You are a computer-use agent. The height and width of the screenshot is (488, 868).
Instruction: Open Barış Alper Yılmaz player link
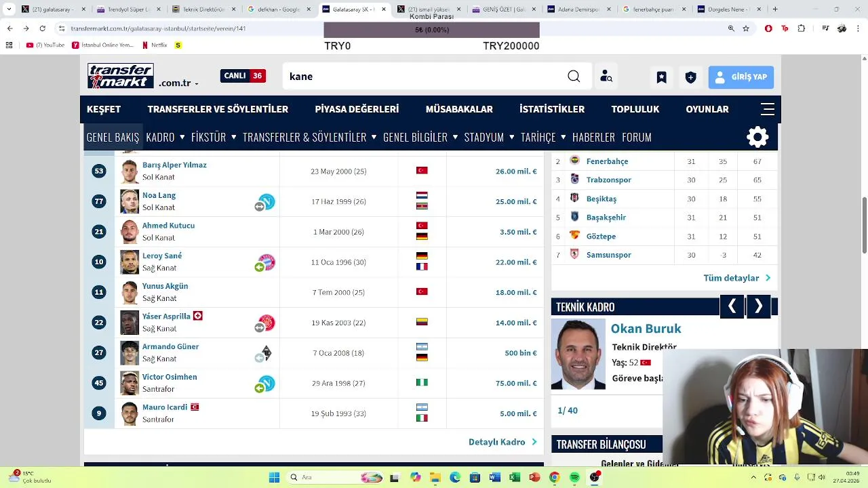tap(174, 165)
